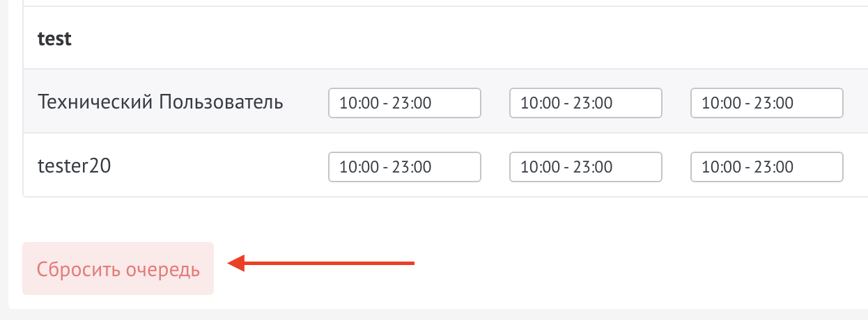
Task: Focus rightmost 10:00 - 23:00 box in tester20 row
Action: point(766,167)
